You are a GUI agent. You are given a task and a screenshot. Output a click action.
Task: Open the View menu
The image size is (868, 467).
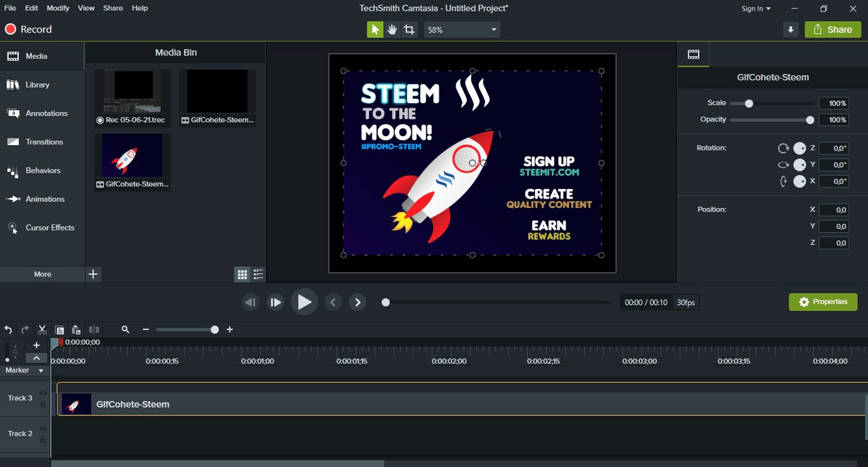(86, 8)
